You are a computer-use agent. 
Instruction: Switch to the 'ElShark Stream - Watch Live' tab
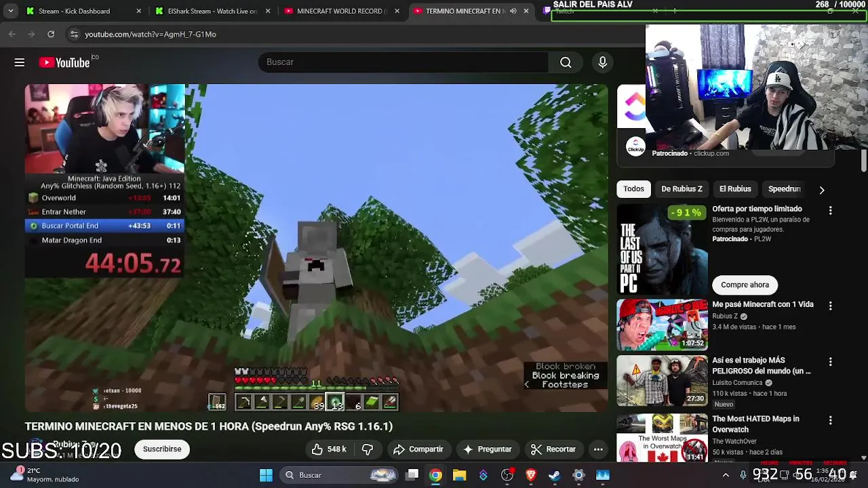coord(212,11)
